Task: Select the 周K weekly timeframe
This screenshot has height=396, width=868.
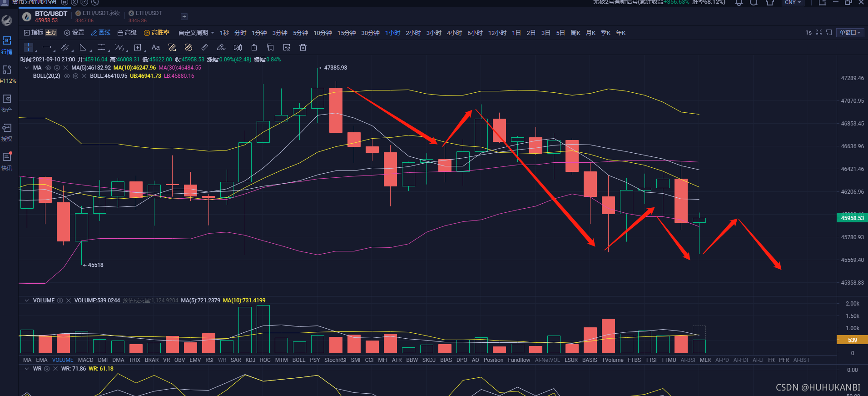Action: tap(575, 33)
